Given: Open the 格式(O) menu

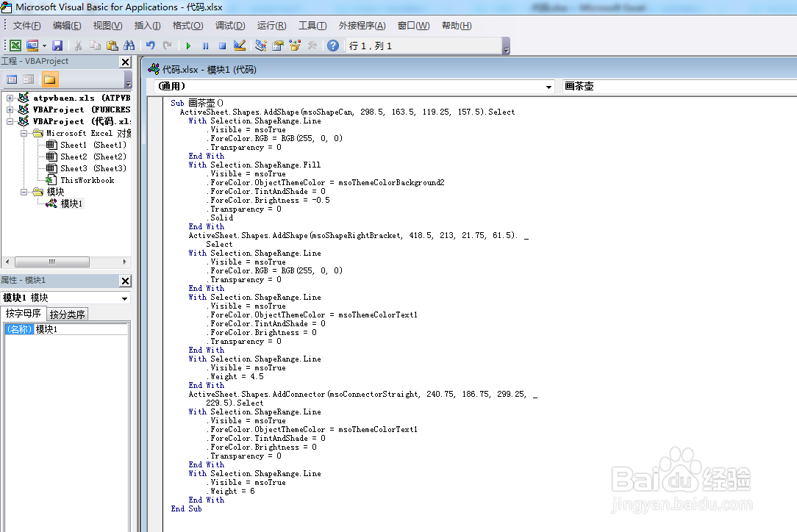Looking at the screenshot, I should pyautogui.click(x=188, y=26).
